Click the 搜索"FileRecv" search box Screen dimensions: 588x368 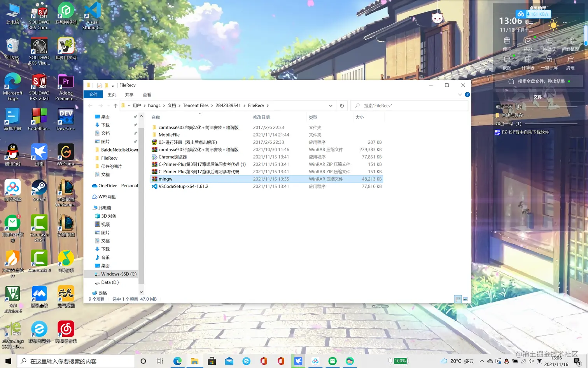point(409,106)
